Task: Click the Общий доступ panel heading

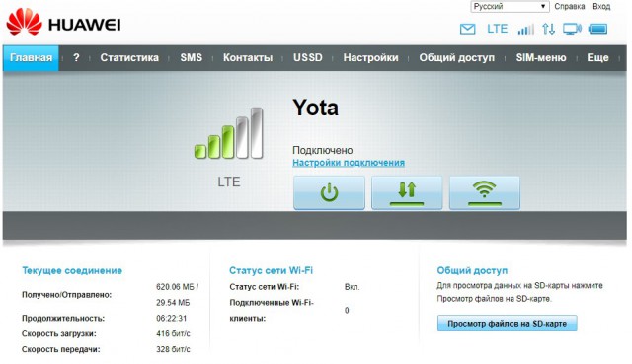Action: coord(472,270)
